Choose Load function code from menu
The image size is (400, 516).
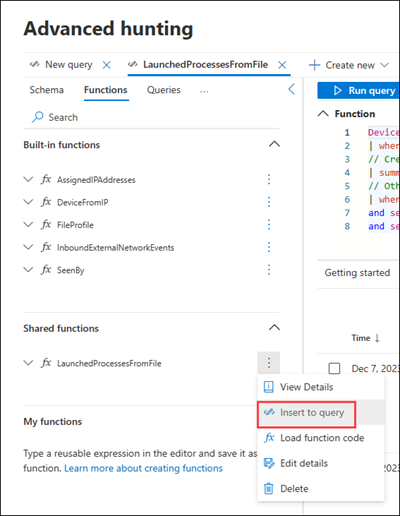(321, 438)
